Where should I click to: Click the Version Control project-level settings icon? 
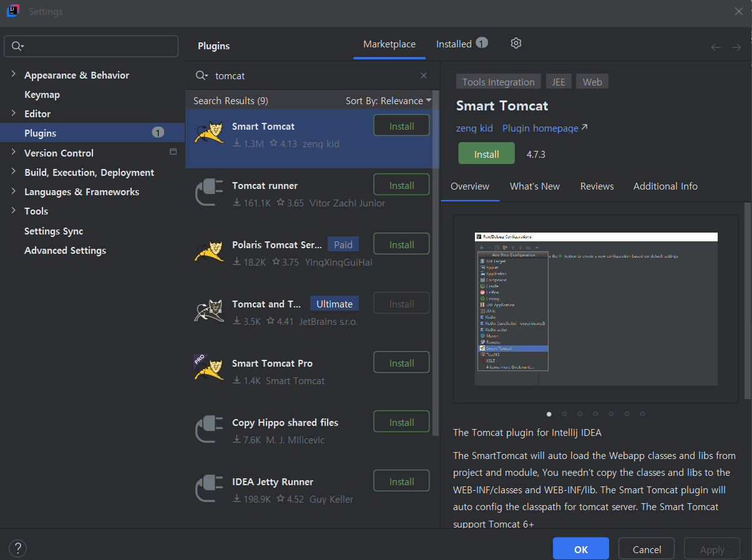tap(173, 152)
